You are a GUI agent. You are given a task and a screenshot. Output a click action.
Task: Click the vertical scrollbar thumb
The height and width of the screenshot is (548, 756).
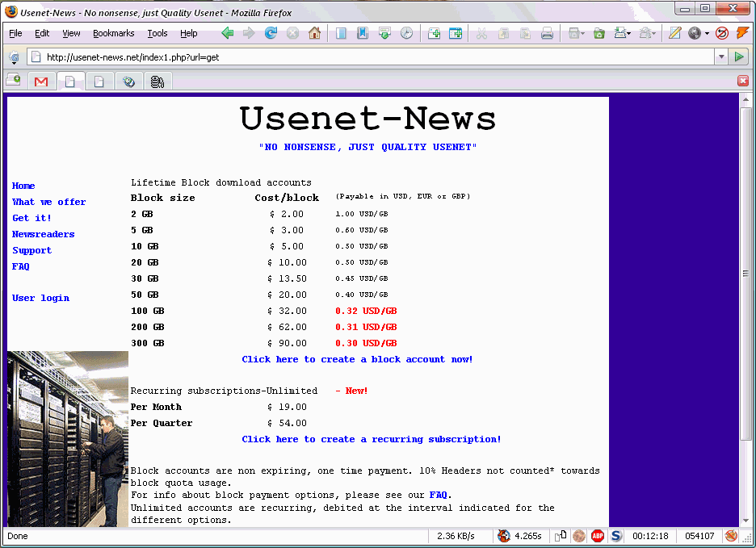[x=745, y=274]
